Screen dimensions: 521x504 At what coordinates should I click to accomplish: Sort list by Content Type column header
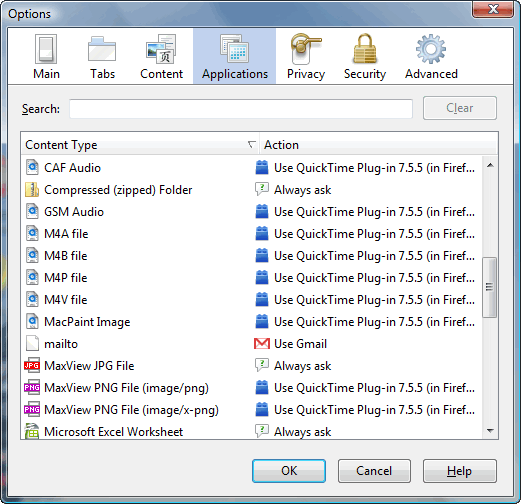[139, 145]
